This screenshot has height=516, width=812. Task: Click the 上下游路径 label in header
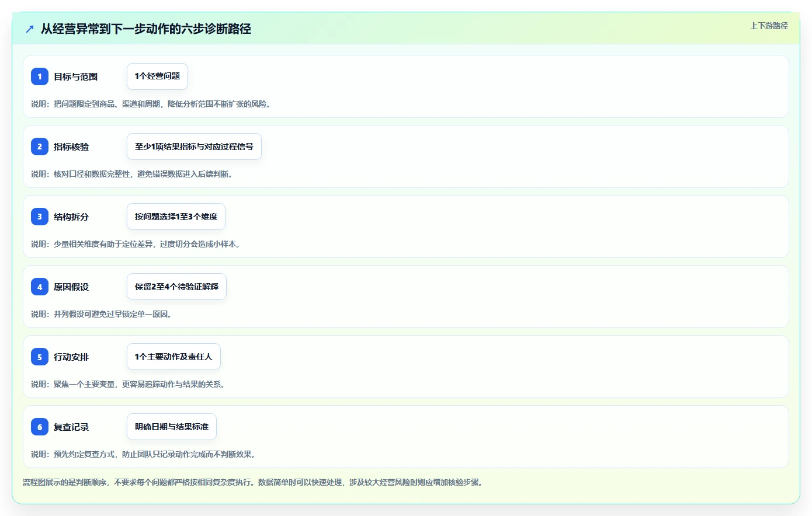(x=769, y=26)
